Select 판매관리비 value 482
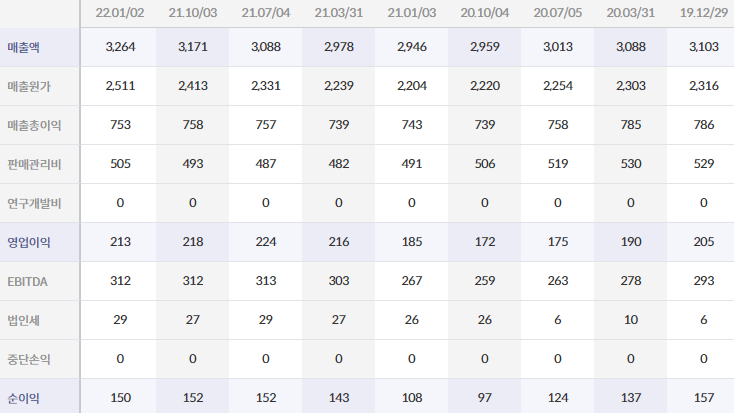 click(x=339, y=163)
